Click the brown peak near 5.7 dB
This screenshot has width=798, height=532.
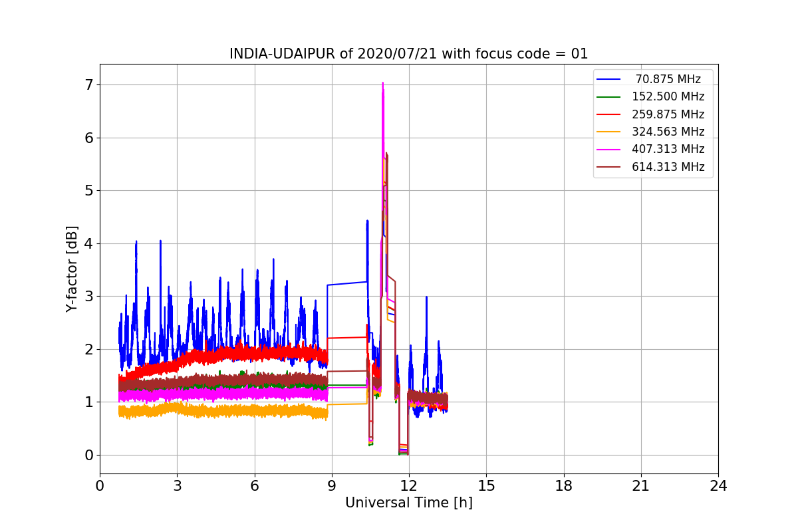(x=386, y=155)
